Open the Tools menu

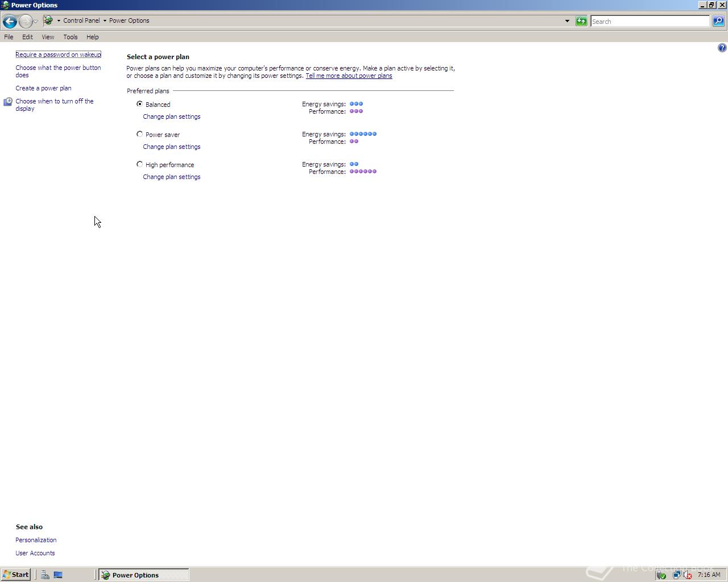click(71, 37)
